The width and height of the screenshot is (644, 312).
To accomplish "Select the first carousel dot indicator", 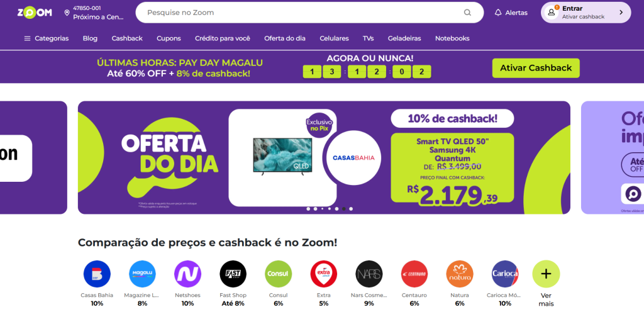I will [308, 209].
